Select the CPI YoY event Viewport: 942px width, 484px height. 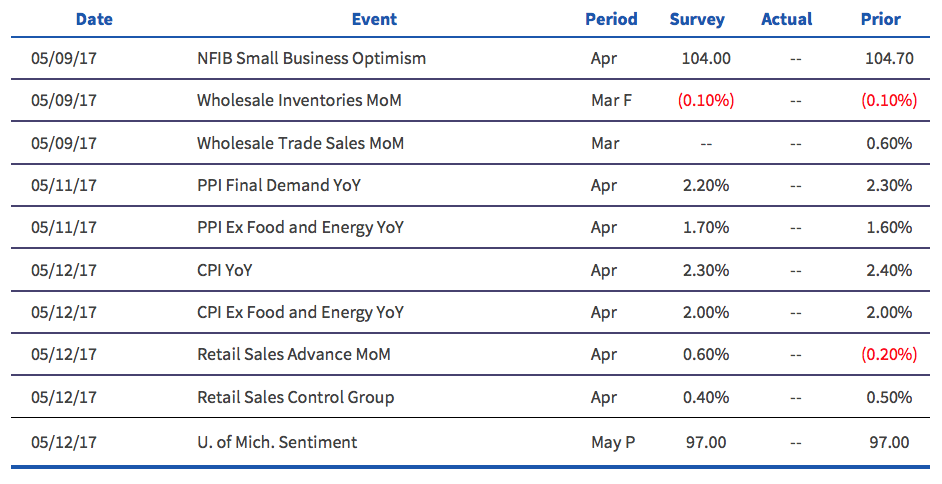tap(225, 270)
